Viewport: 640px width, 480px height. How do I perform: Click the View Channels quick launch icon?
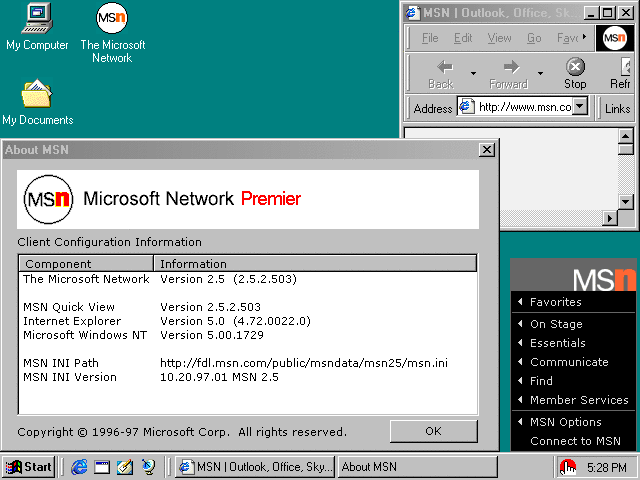[x=148, y=467]
